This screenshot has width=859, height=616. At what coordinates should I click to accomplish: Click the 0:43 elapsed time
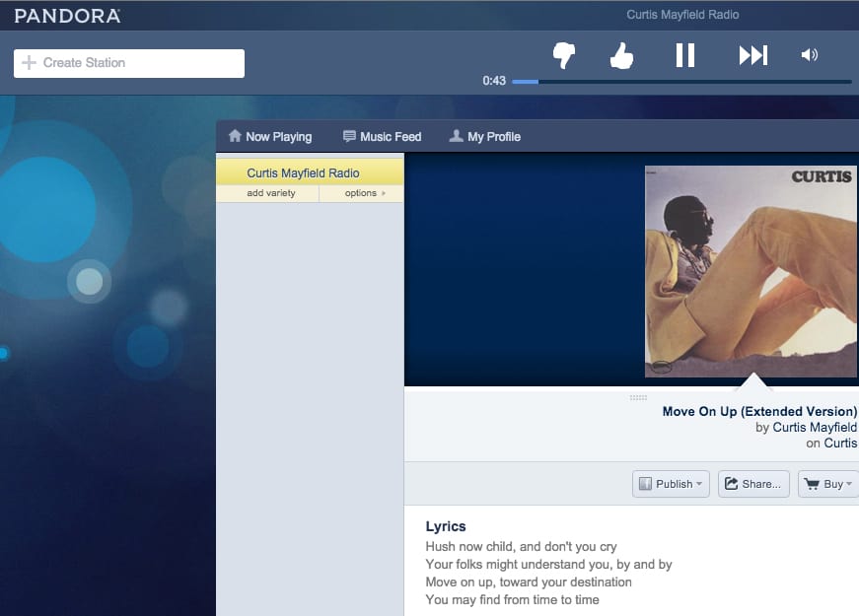[493, 81]
